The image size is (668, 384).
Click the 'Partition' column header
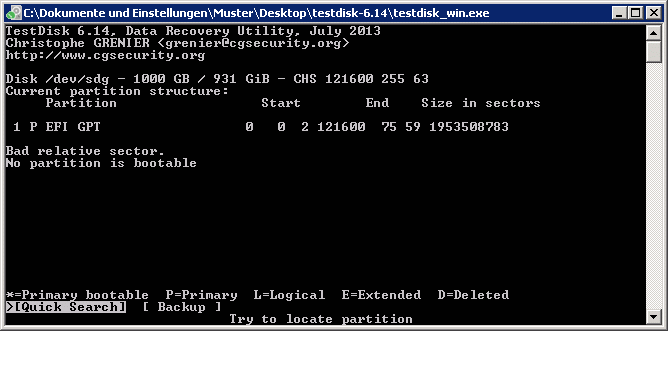coord(81,103)
